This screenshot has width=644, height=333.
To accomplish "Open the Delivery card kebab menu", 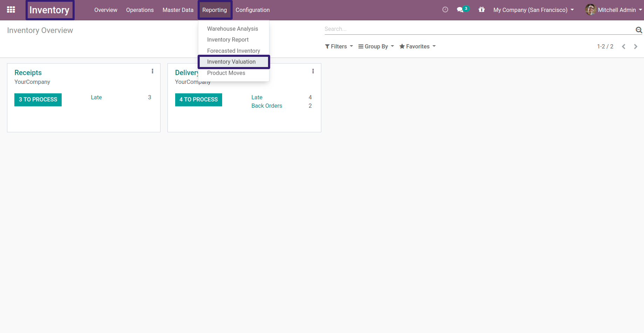I will [313, 71].
